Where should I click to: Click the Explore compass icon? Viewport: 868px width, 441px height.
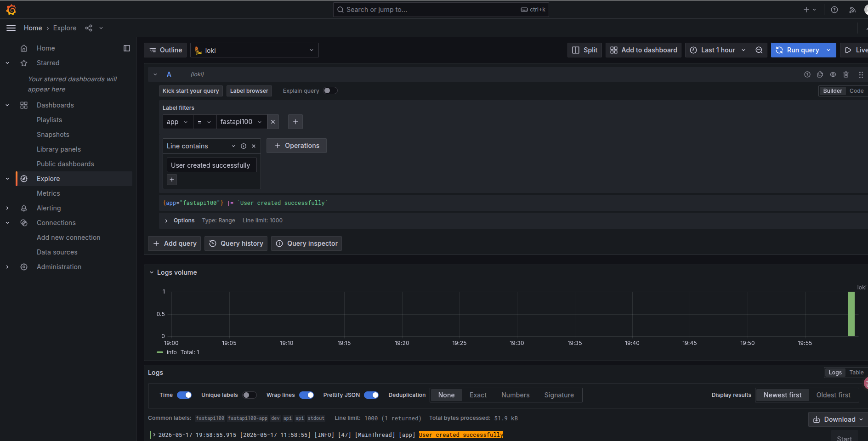click(x=24, y=179)
